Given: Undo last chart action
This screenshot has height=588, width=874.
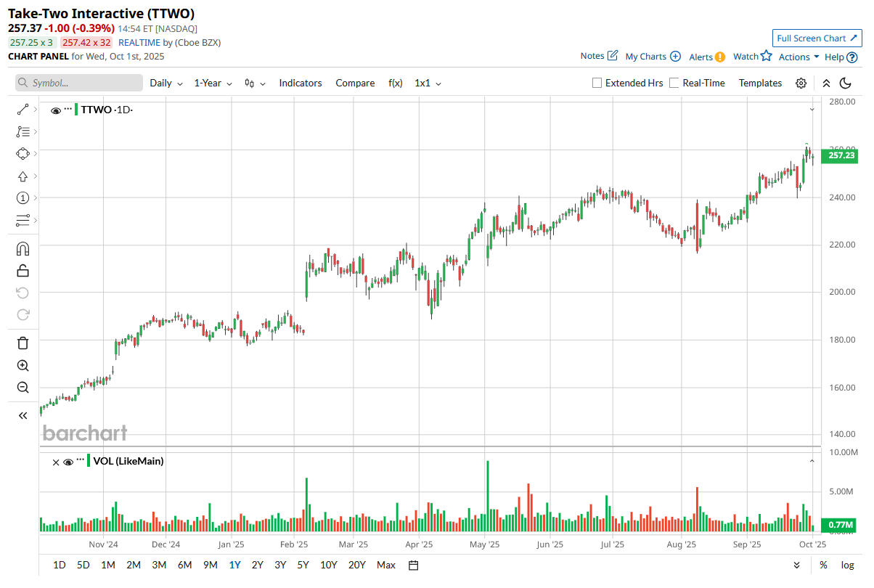Looking at the screenshot, I should point(23,293).
